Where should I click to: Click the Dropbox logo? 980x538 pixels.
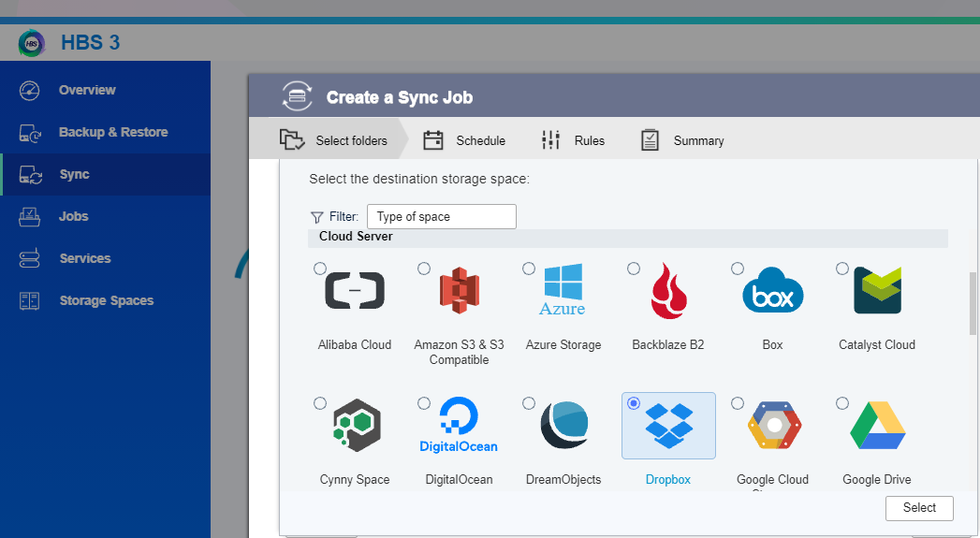[668, 425]
